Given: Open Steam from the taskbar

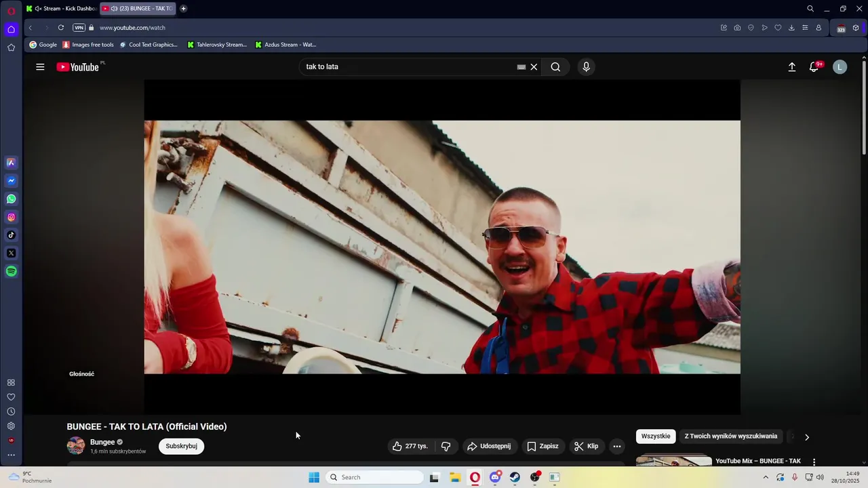Looking at the screenshot, I should click(x=515, y=477).
